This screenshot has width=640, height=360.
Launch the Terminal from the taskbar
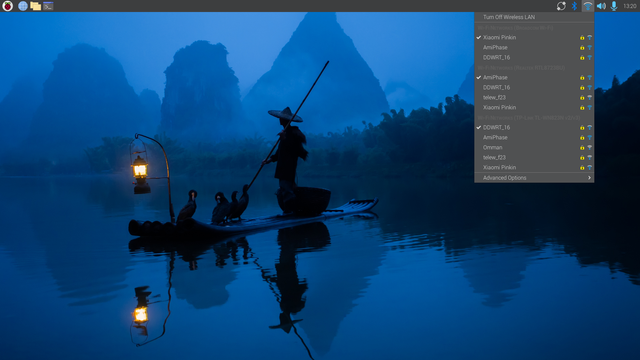(48, 6)
